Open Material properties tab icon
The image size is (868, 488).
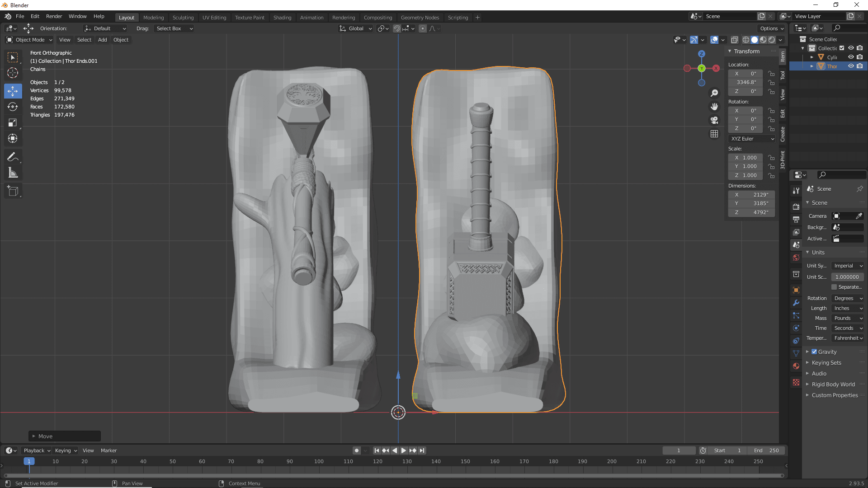point(796,366)
